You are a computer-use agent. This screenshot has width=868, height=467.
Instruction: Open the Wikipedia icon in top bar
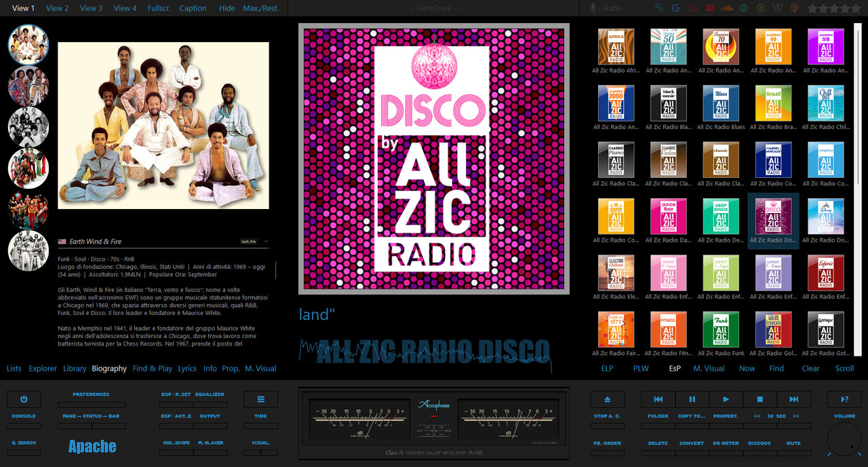tap(778, 8)
